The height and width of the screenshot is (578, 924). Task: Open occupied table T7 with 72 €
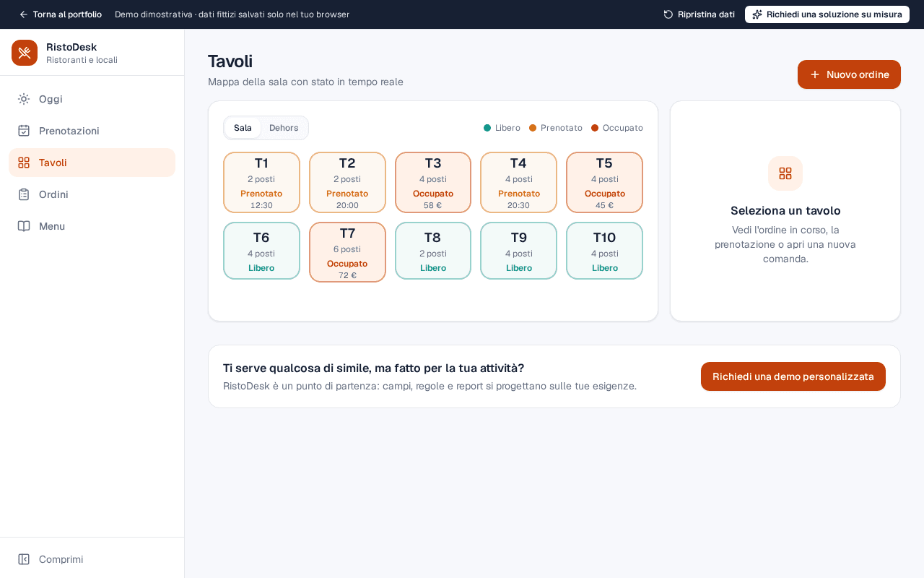[347, 252]
